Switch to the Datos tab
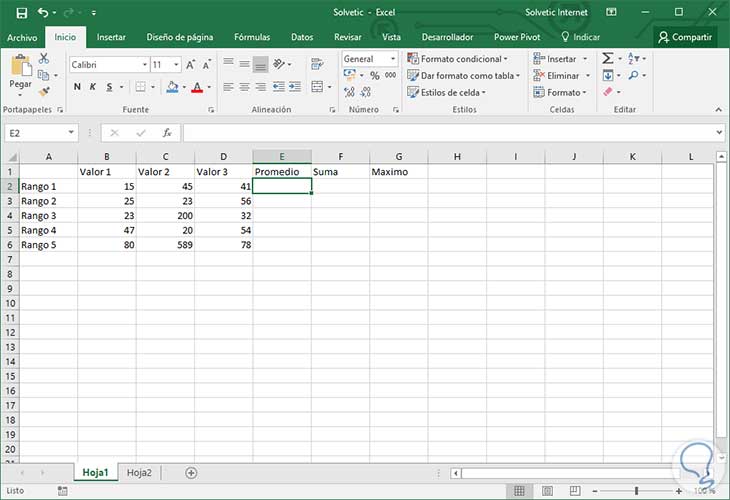The height and width of the screenshot is (500, 730). click(x=302, y=37)
